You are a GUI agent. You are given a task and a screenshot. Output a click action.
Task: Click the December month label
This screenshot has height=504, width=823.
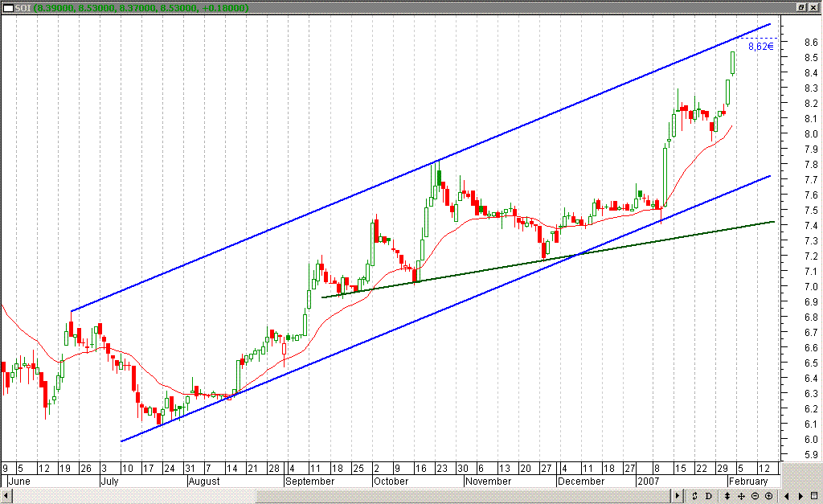pos(581,481)
